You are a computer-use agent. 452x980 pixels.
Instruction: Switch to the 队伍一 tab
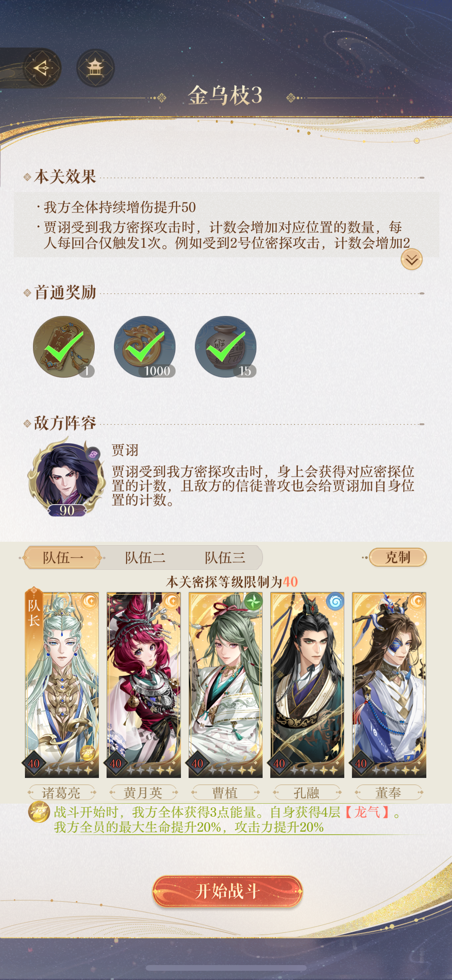click(63, 557)
